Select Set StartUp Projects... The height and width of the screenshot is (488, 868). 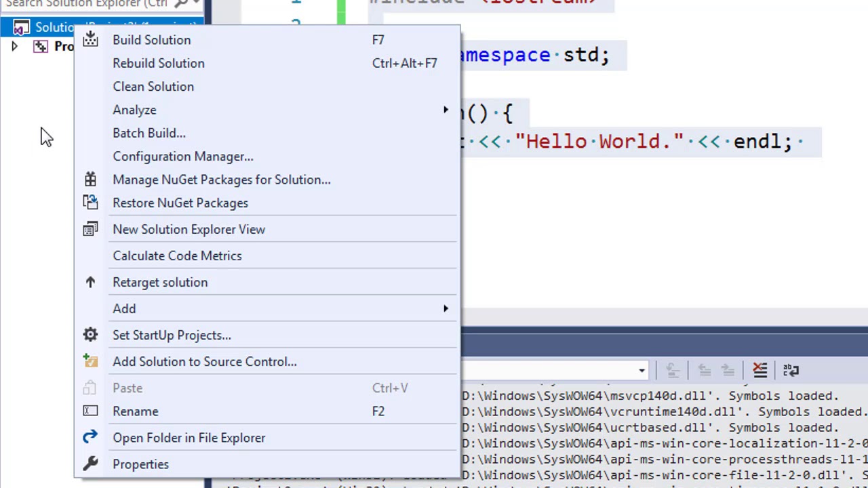[x=267, y=335]
